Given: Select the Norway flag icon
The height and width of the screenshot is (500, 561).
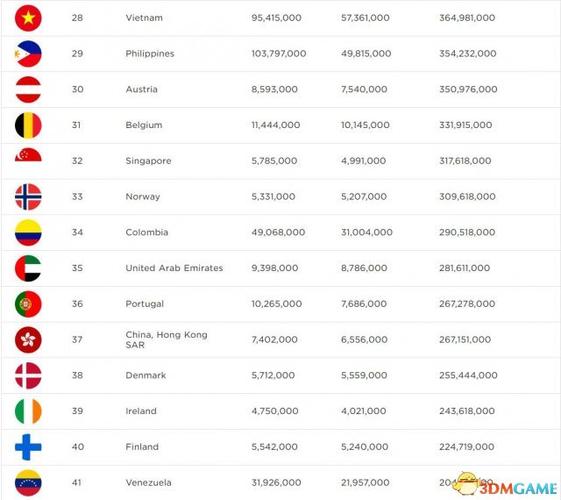Looking at the screenshot, I should click(28, 197).
